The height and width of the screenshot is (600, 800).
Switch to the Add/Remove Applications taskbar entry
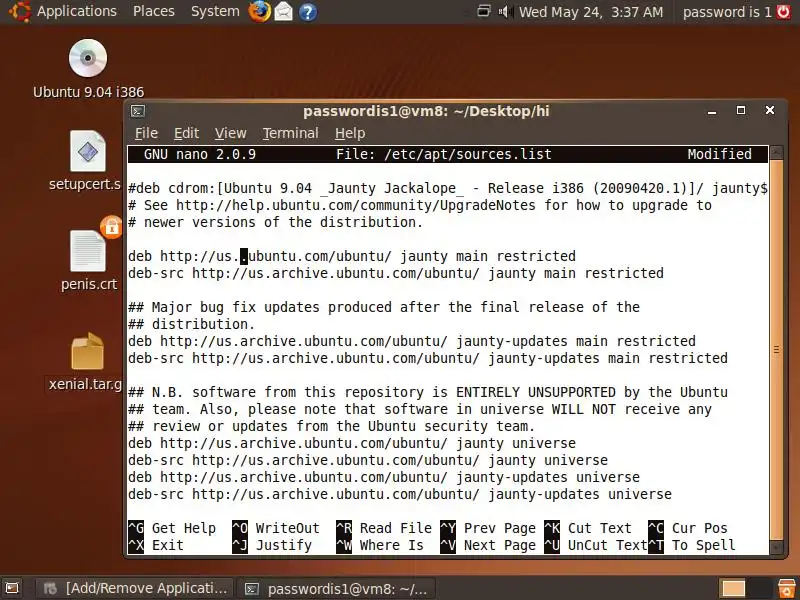135,588
